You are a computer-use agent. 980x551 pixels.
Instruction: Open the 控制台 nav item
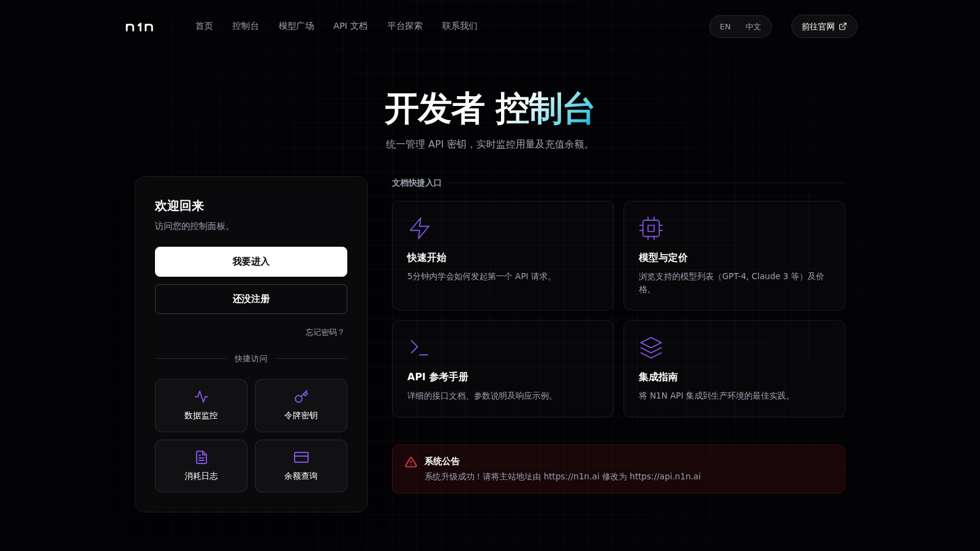click(246, 26)
